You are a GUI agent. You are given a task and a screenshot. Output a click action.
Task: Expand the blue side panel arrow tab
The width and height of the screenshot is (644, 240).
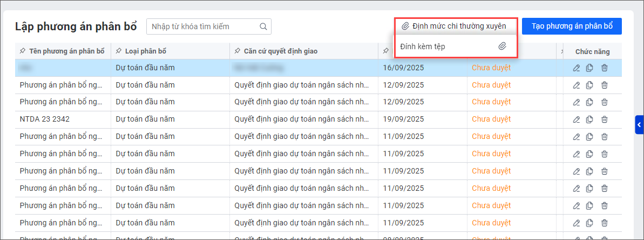pyautogui.click(x=639, y=125)
